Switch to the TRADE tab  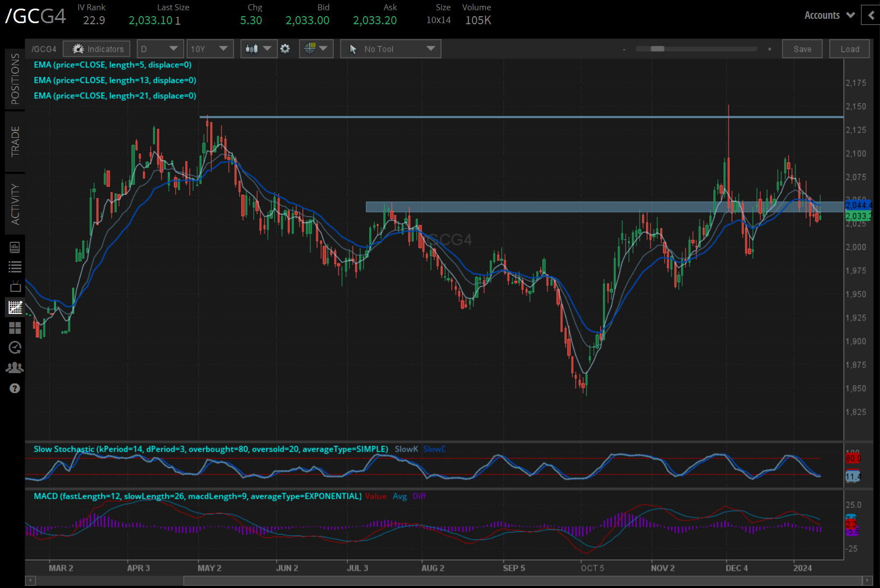click(x=15, y=142)
